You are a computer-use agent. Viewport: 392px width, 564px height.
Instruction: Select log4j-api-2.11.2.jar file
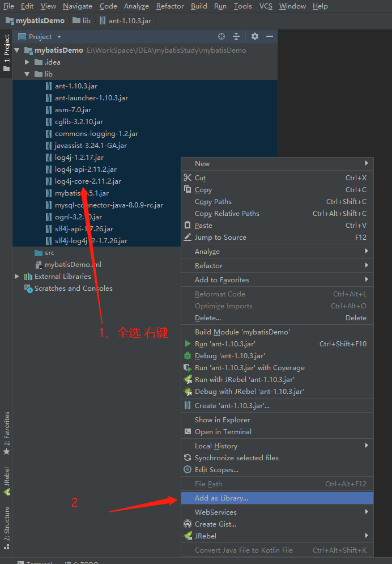86,169
